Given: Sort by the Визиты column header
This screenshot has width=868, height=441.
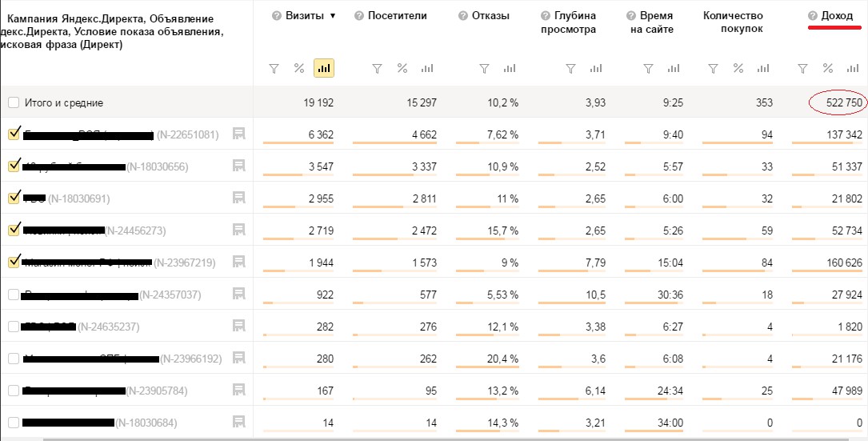Looking at the screenshot, I should pyautogui.click(x=304, y=16).
